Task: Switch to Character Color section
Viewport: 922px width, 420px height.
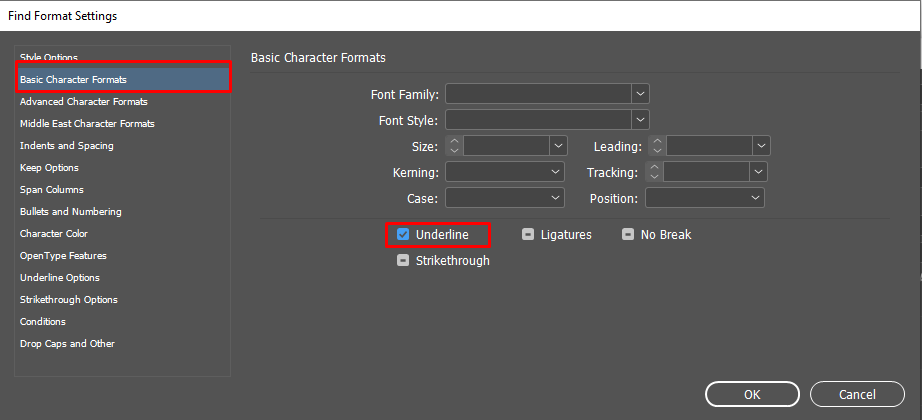Action: click(55, 234)
